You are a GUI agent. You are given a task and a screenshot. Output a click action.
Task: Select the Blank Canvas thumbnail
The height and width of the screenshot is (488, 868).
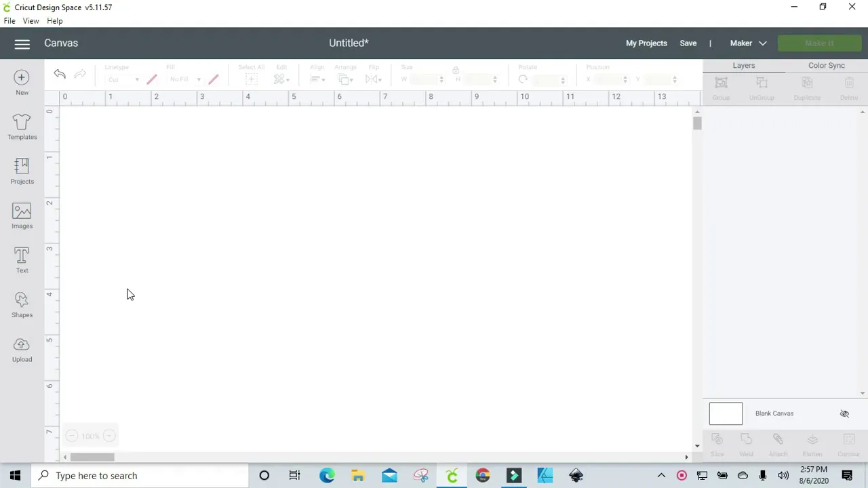point(726,413)
